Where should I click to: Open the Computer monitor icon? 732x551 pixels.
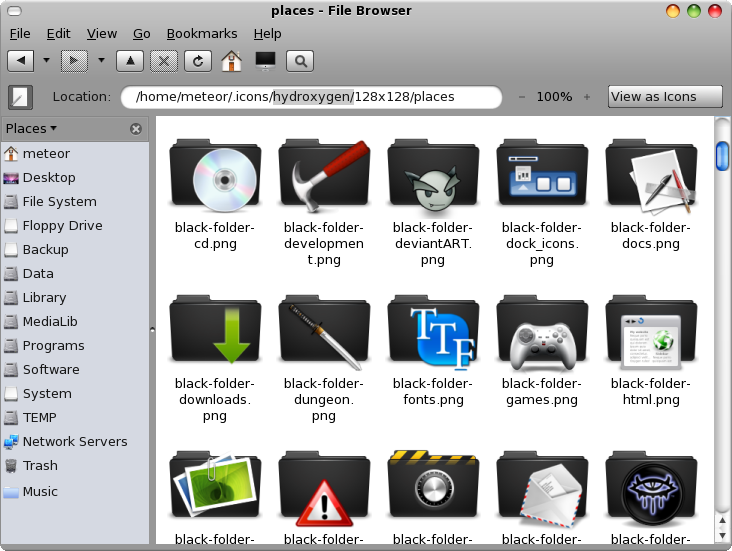click(x=266, y=61)
